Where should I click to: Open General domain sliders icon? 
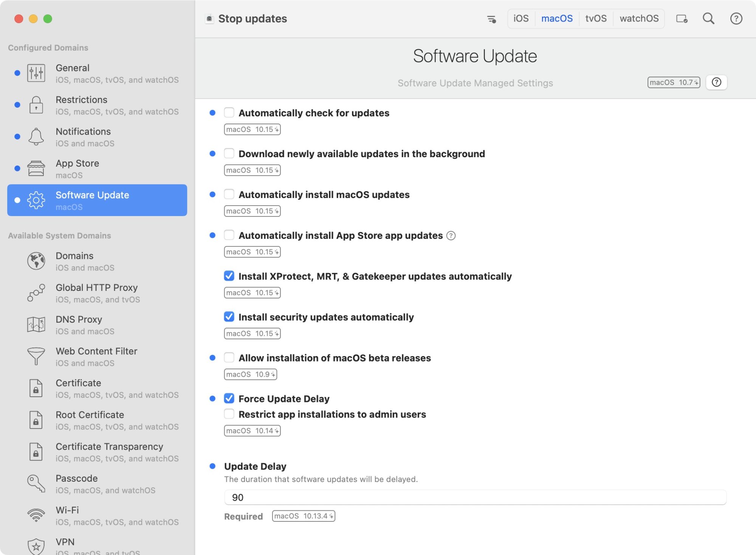[x=36, y=73]
